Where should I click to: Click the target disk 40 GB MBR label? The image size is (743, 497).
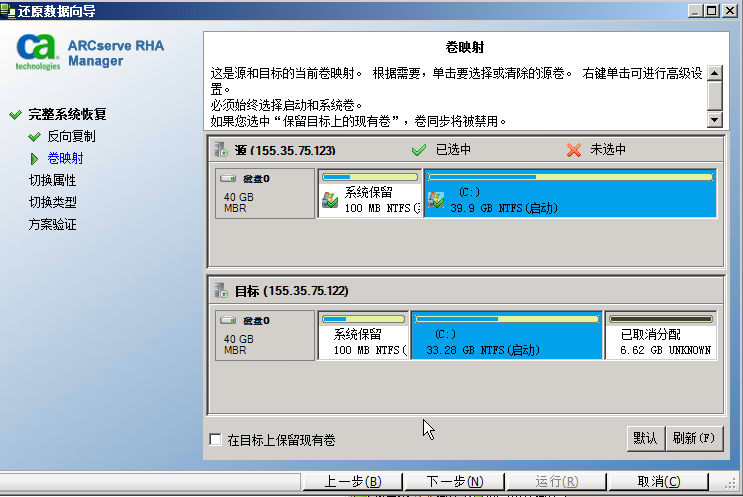point(238,344)
